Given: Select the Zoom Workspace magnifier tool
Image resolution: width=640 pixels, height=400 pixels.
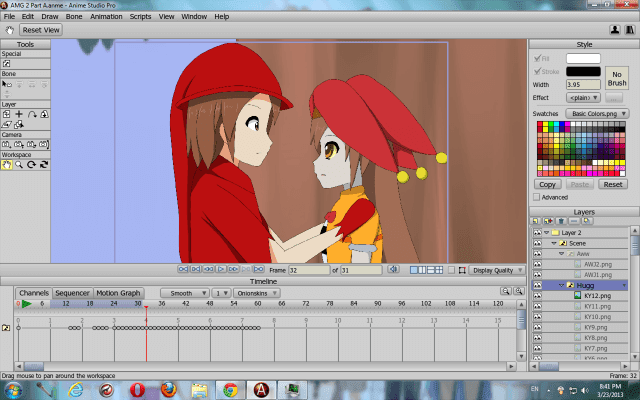Looking at the screenshot, I should point(19,165).
